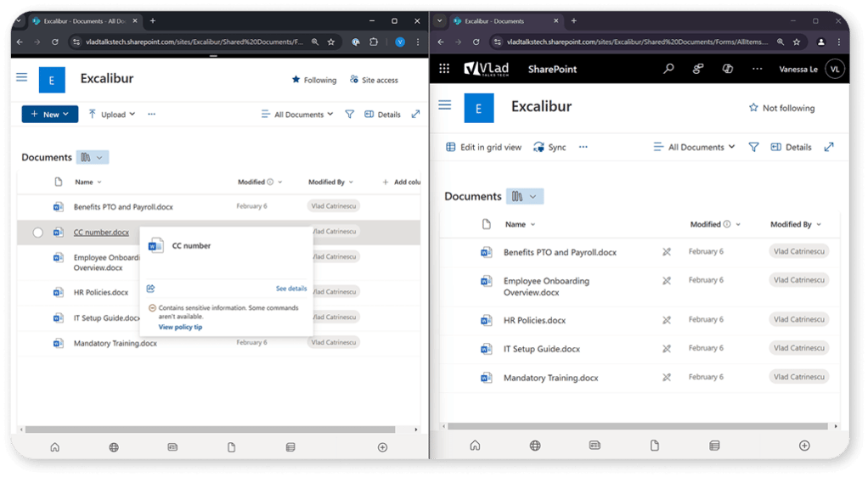Click the search icon in SharePoint header
This screenshot has width=868, height=477.
click(668, 69)
